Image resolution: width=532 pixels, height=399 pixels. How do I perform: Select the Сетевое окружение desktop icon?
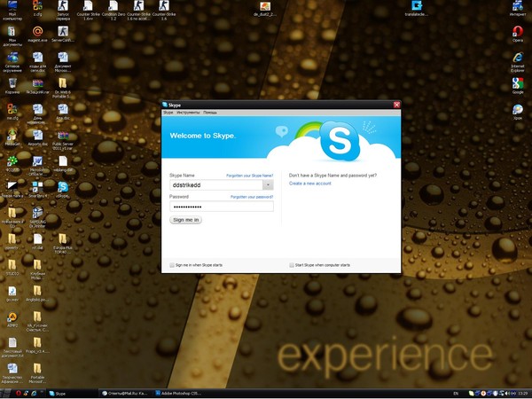pos(12,62)
